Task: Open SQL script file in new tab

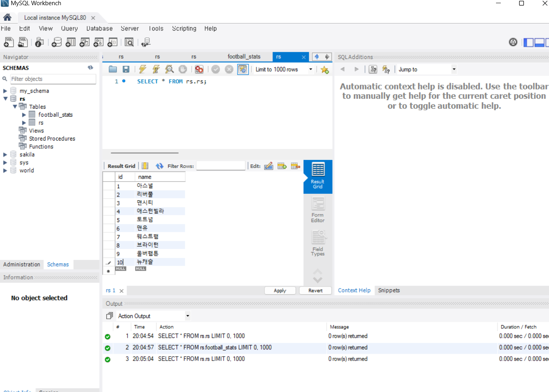Action: (23, 42)
